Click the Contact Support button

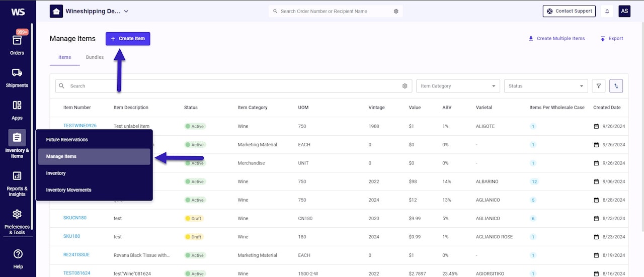[x=569, y=11]
